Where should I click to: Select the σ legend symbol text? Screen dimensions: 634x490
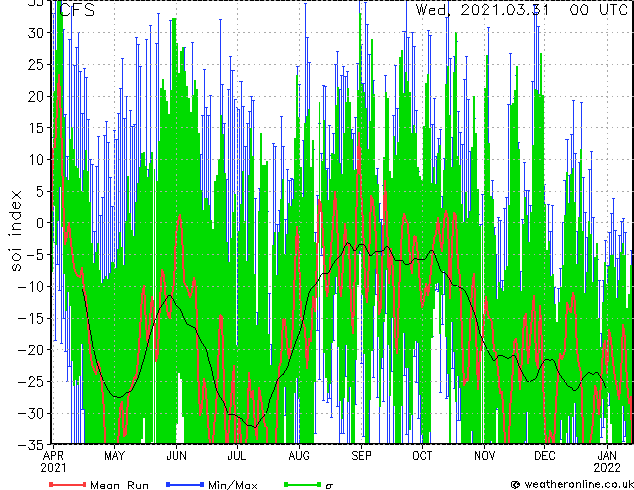pyautogui.click(x=329, y=486)
